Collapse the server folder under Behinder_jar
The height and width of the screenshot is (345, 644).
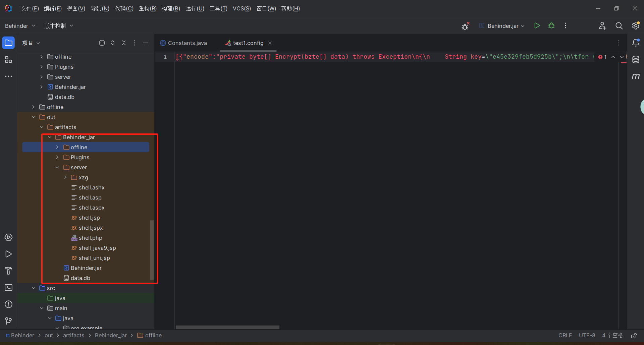tap(57, 167)
